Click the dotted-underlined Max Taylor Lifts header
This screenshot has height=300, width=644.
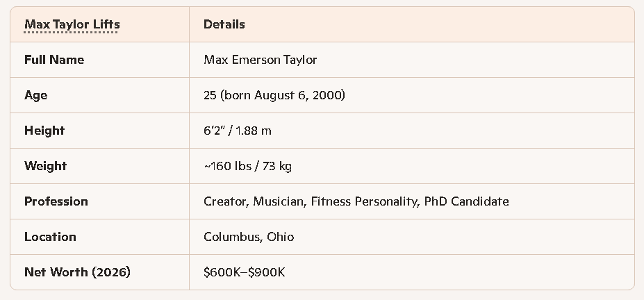pos(72,24)
